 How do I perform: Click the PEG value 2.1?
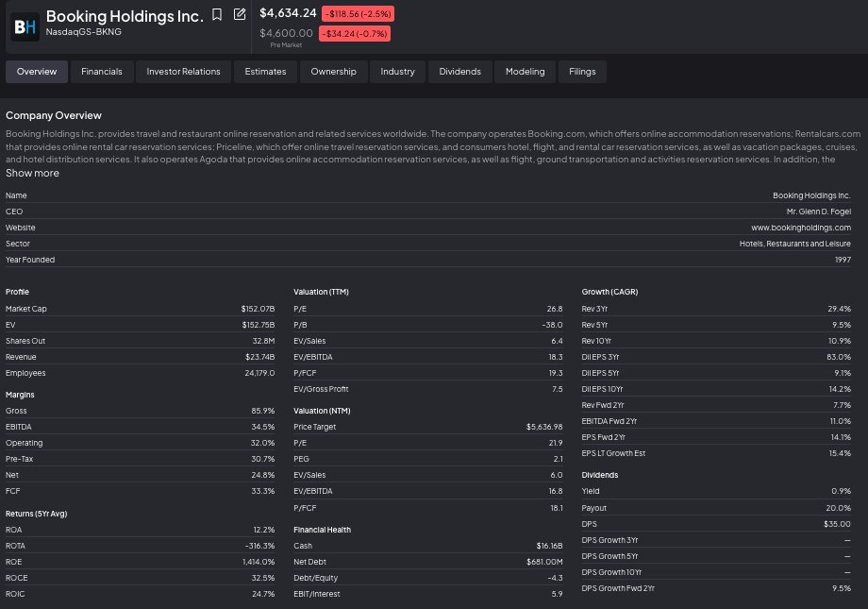click(x=558, y=459)
